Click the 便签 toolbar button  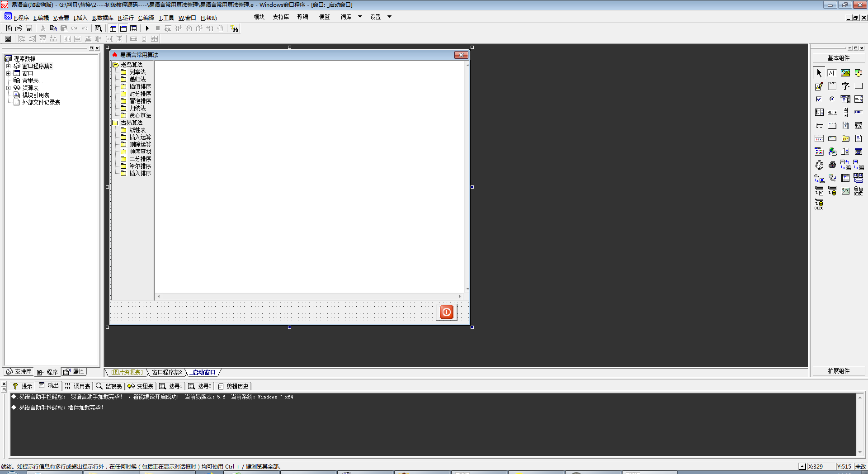tap(325, 17)
